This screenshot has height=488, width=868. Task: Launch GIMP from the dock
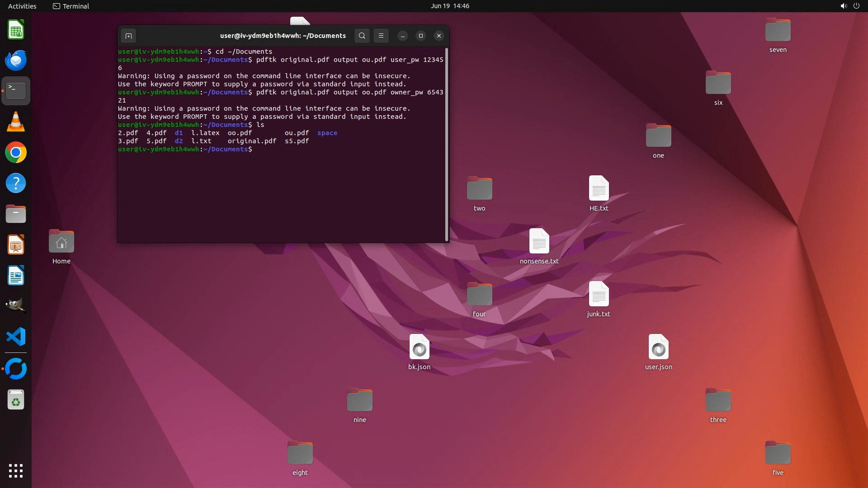click(16, 306)
